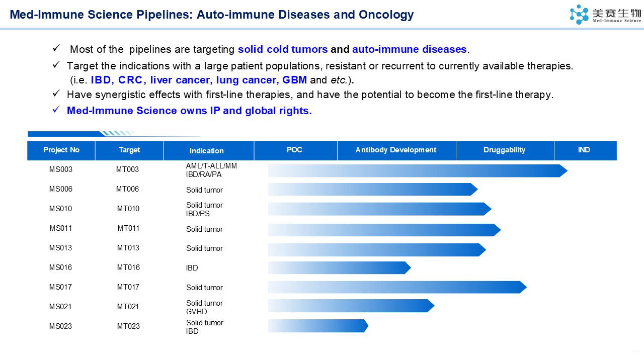Select target cell MT017
Viewport: 644px width, 362px height.
[128, 287]
